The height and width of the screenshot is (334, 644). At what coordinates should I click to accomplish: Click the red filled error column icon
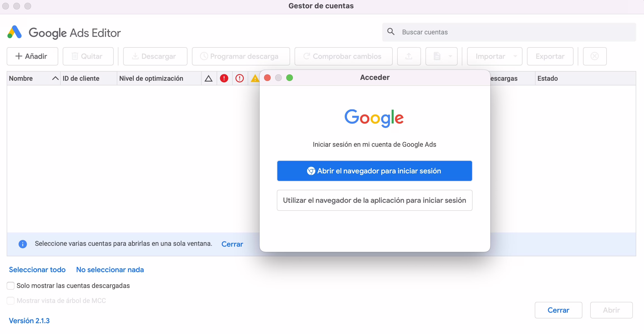point(224,79)
